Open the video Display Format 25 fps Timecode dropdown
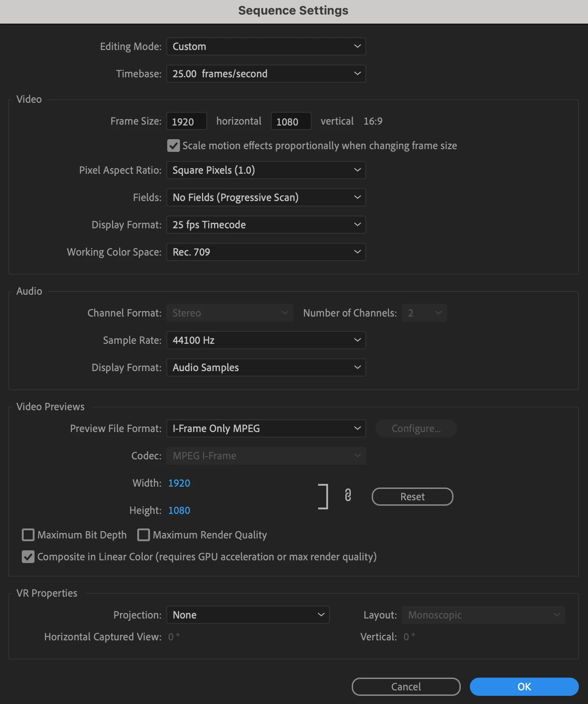 pyautogui.click(x=266, y=225)
